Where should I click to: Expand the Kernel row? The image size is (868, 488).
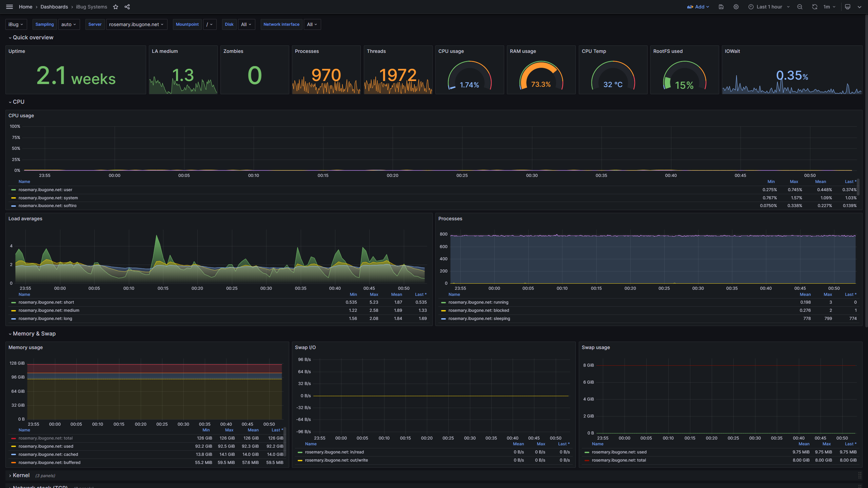pos(21,475)
